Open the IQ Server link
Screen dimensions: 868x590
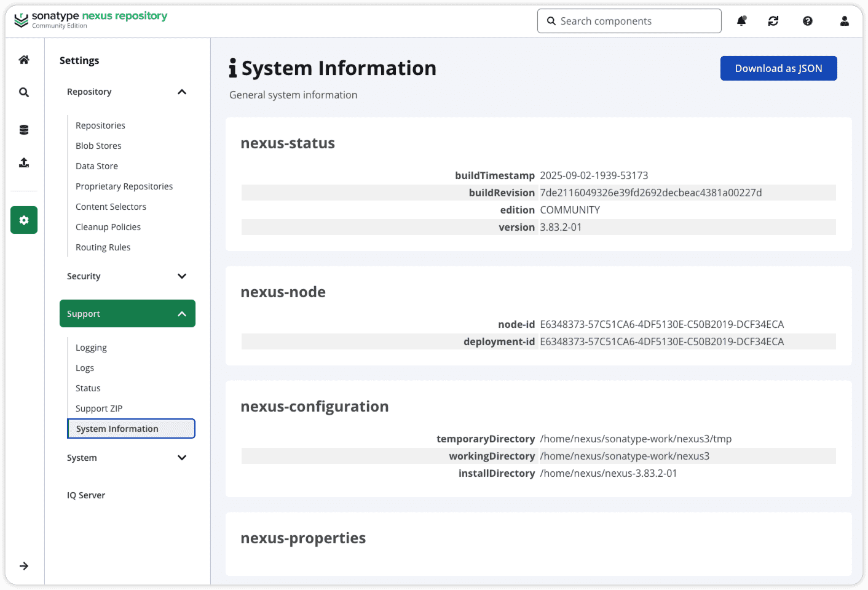tap(86, 495)
